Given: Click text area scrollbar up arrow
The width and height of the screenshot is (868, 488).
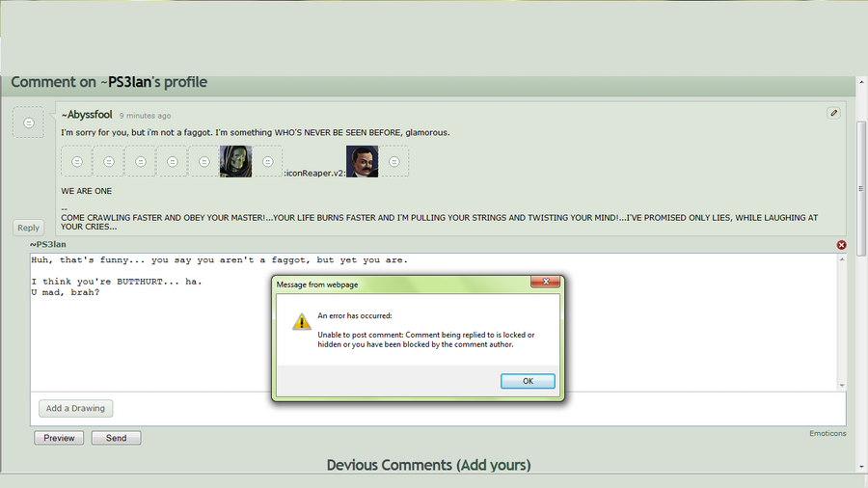Looking at the screenshot, I should click(842, 259).
